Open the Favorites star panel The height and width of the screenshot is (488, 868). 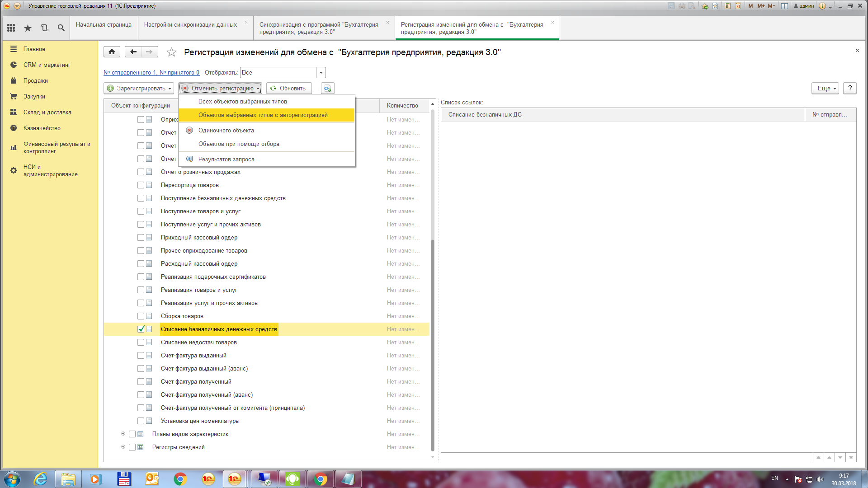[28, 28]
